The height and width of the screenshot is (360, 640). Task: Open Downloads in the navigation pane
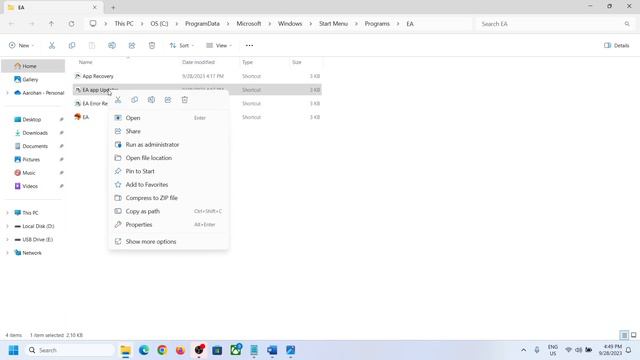tap(35, 133)
